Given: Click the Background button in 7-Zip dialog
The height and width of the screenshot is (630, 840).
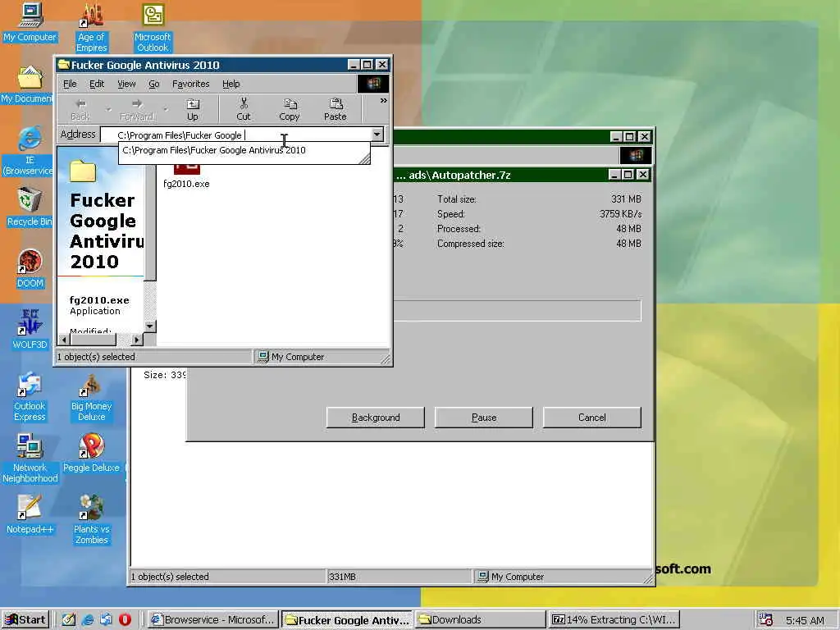Looking at the screenshot, I should [376, 418].
